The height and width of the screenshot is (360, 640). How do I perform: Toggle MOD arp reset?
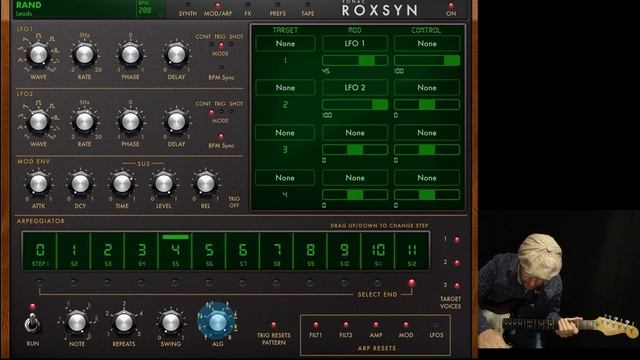(406, 325)
